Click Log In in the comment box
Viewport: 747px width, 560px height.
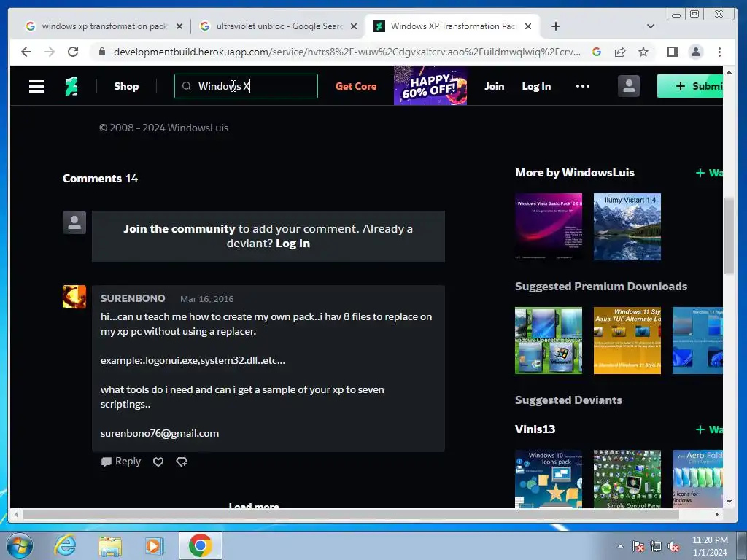(x=293, y=244)
